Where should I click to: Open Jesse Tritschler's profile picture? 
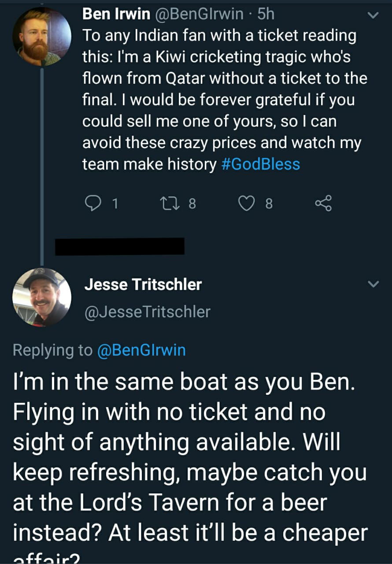coord(41,297)
